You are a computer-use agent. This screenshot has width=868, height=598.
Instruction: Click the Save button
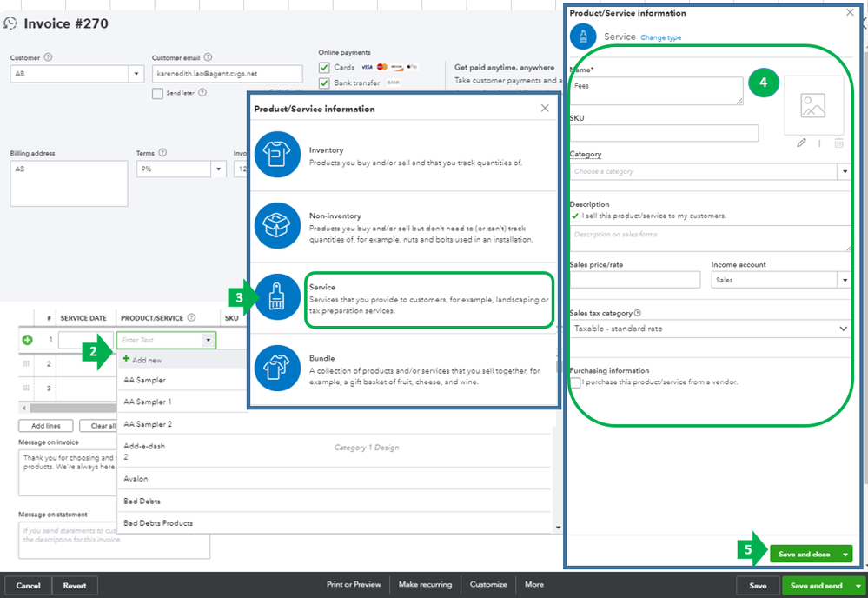coord(758,585)
